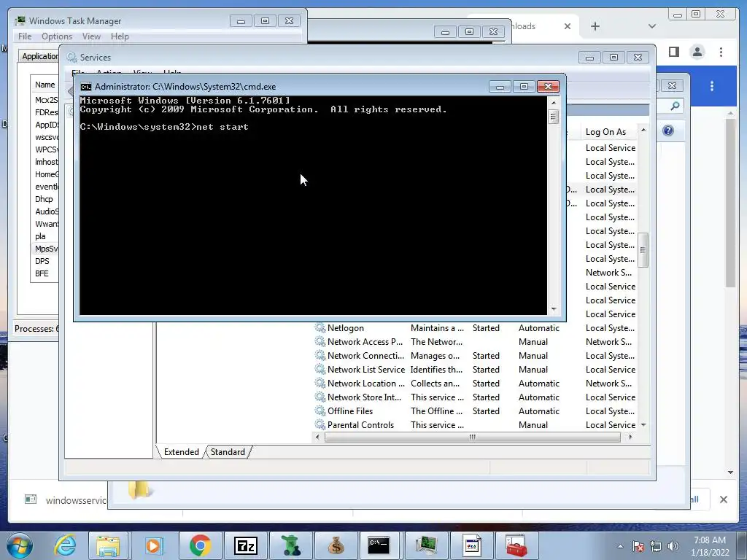Open volume speaker tray icon
747x560 pixels.
tap(673, 546)
